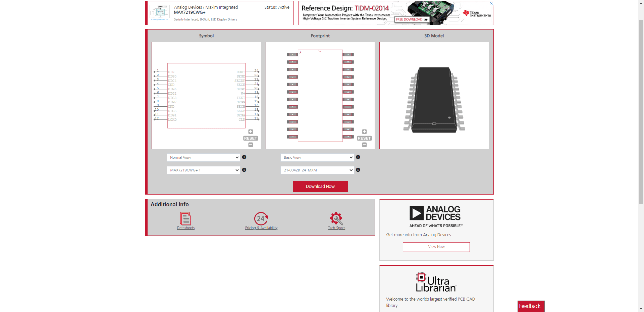The height and width of the screenshot is (312, 644).
Task: Reset the Symbol preview view
Action: [251, 138]
